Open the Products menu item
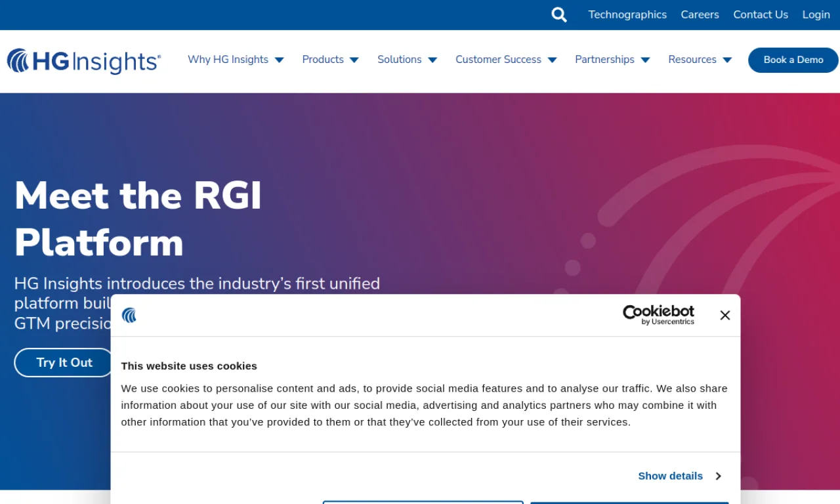This screenshot has height=504, width=840. coord(323,60)
